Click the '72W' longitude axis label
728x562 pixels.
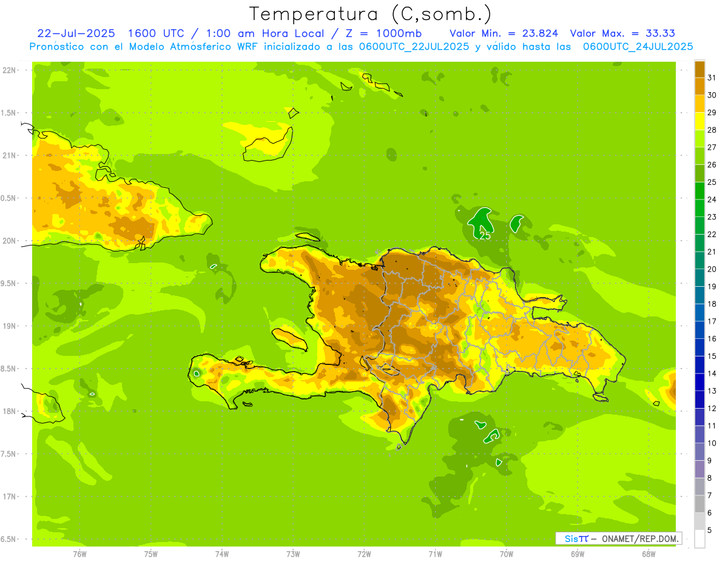coord(364,554)
